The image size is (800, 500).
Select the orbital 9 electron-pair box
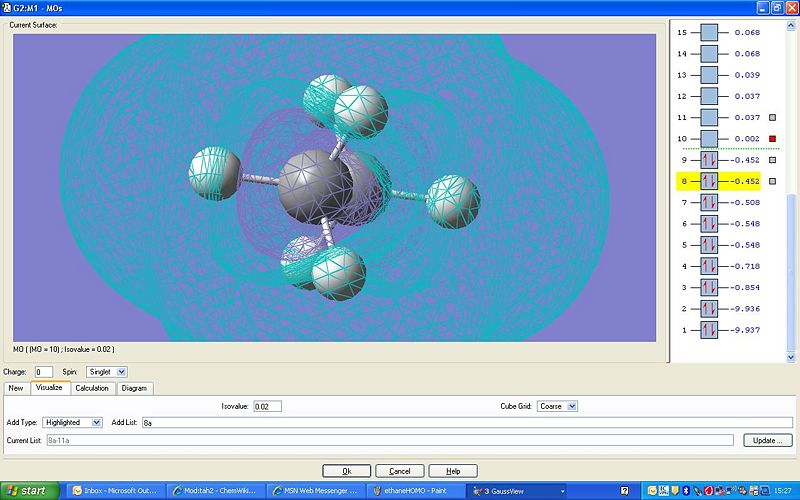pyautogui.click(x=709, y=160)
